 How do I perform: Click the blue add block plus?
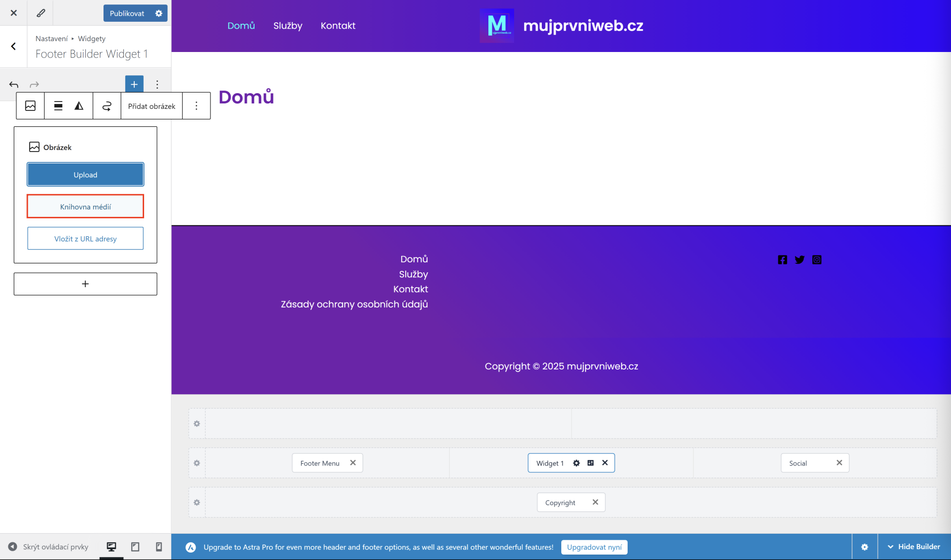tap(134, 84)
